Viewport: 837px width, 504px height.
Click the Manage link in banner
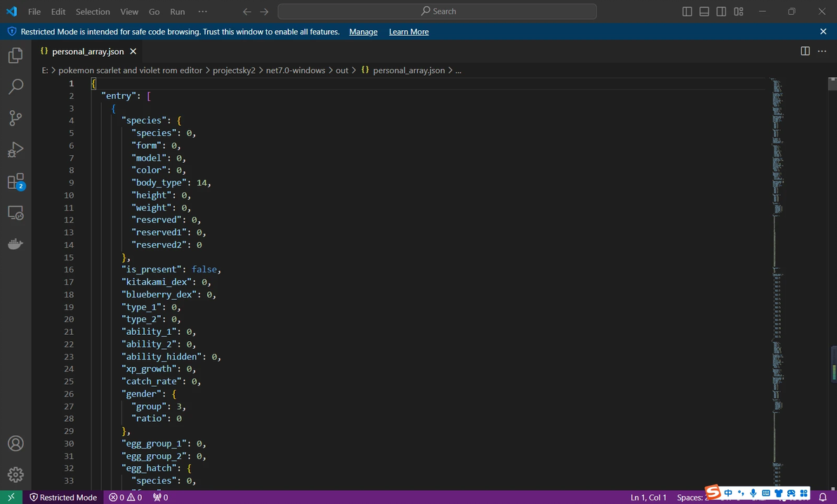(x=363, y=32)
